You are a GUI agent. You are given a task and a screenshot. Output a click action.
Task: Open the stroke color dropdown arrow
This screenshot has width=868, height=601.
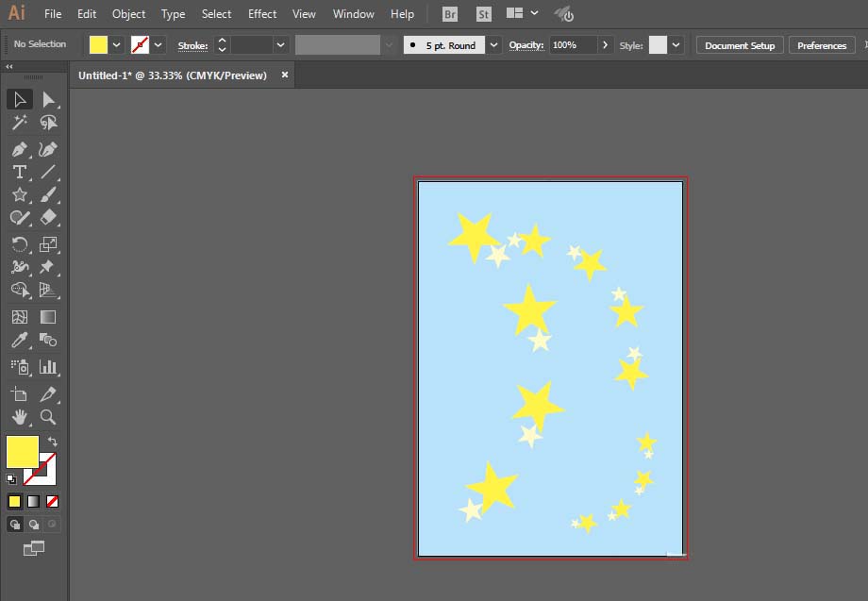coord(158,45)
